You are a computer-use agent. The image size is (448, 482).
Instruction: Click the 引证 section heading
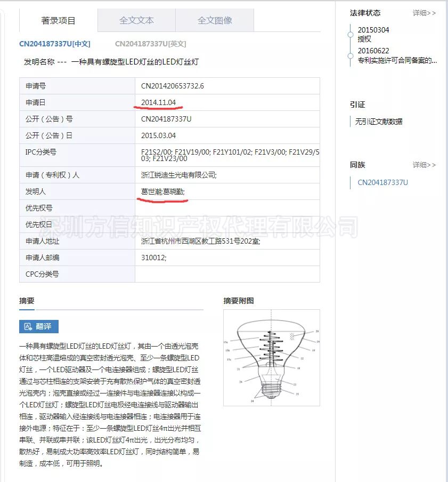pyautogui.click(x=357, y=105)
